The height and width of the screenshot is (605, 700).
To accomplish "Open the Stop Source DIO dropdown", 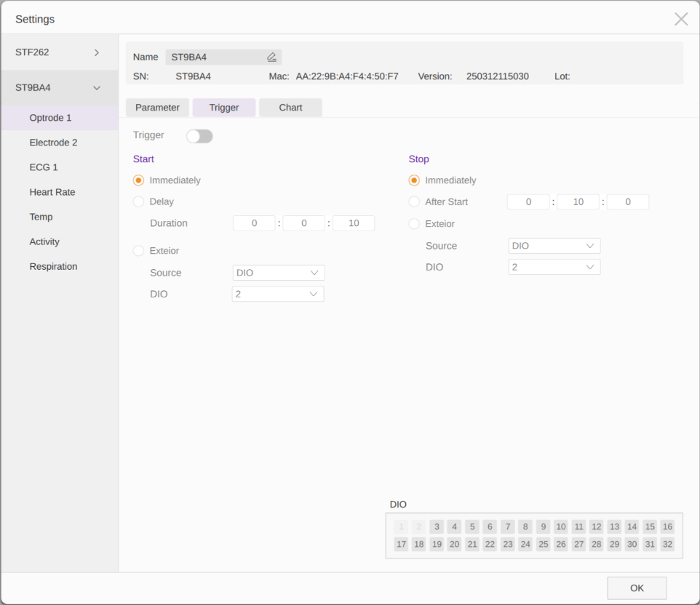I will (554, 246).
